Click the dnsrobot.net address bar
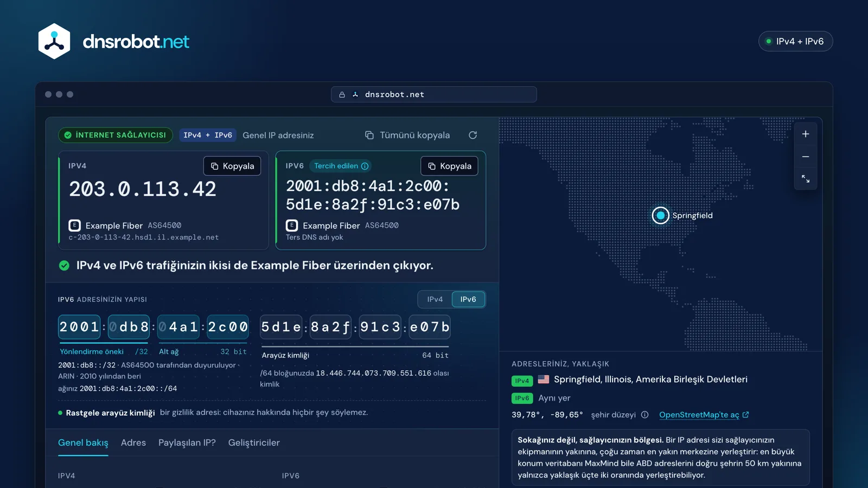 tap(434, 94)
